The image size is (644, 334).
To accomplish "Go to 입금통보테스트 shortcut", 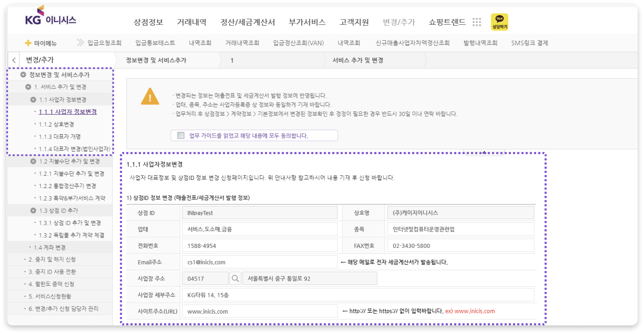I will point(155,43).
